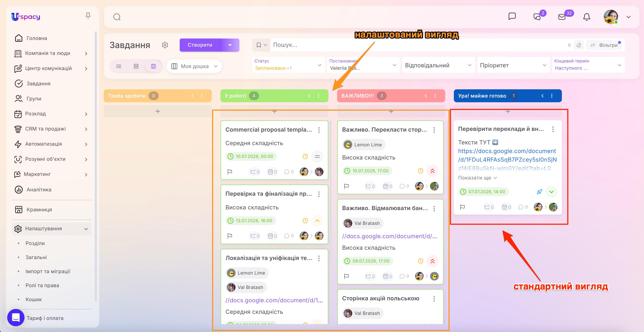Switch to compact rows view
The image size is (644, 332).
[x=136, y=66]
